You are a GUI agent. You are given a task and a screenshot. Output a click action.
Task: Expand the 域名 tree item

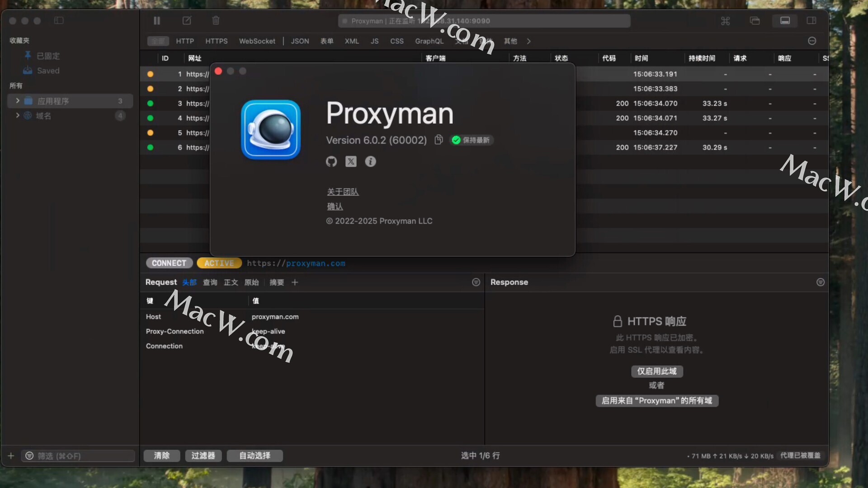point(18,116)
